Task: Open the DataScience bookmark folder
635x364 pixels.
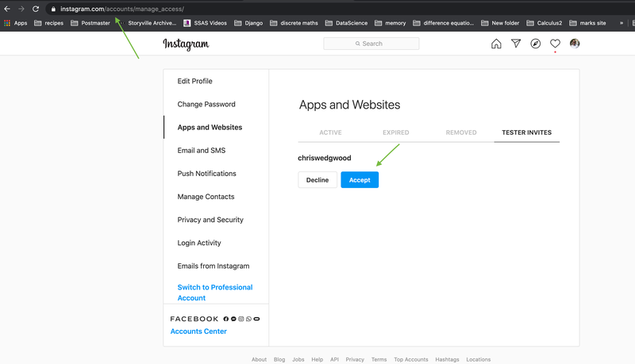Action: (347, 23)
